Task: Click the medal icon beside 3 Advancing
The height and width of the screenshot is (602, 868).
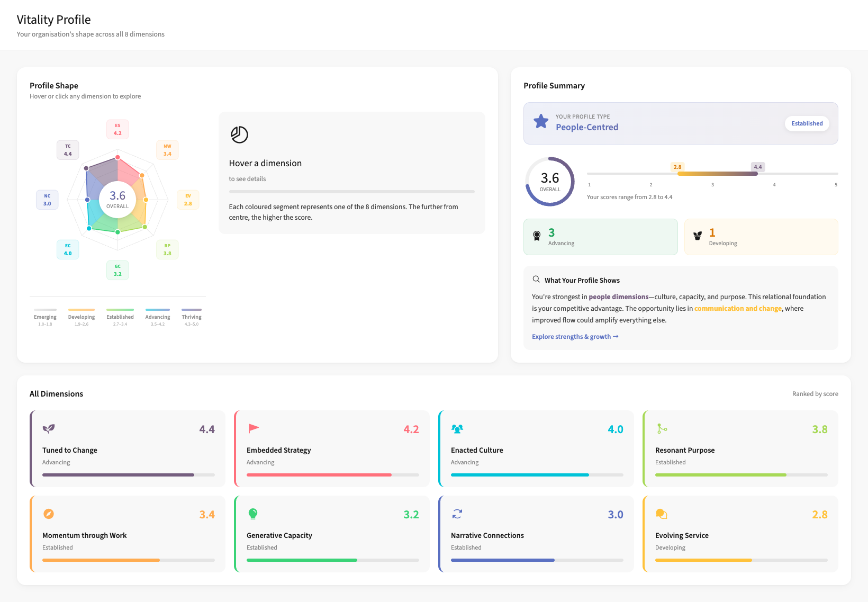Action: pos(537,235)
